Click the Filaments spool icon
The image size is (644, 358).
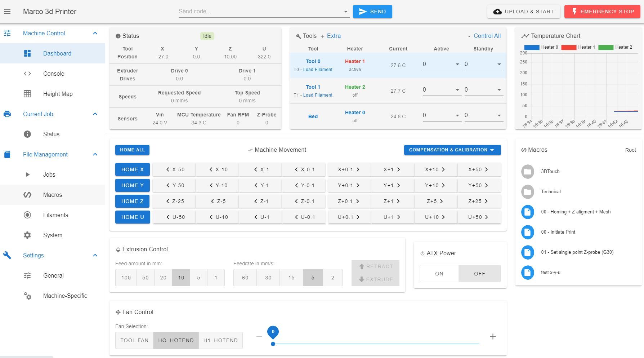27,215
